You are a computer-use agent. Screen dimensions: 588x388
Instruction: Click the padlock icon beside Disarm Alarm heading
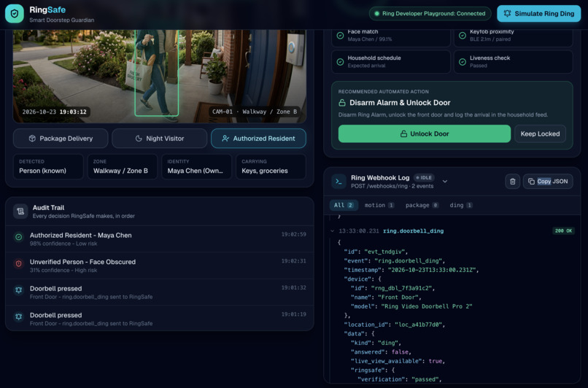(x=342, y=103)
